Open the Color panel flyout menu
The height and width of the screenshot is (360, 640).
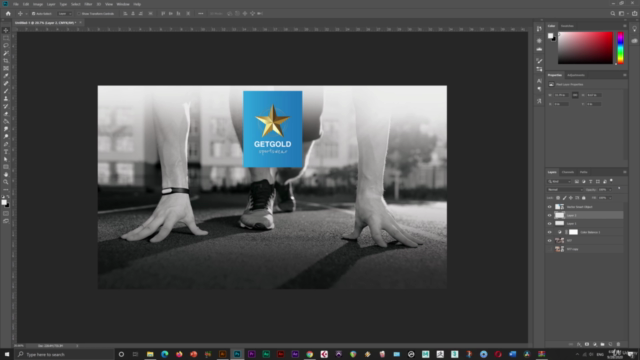pyautogui.click(x=624, y=26)
